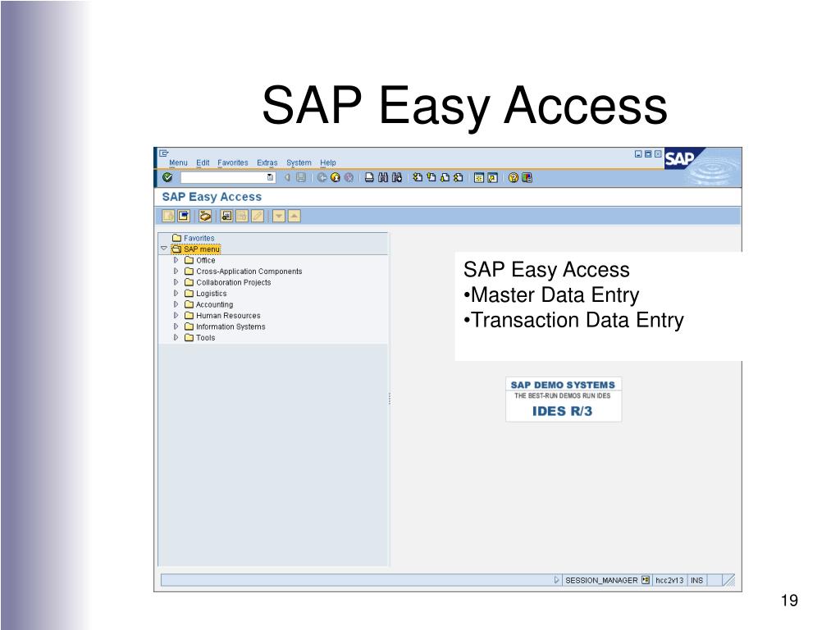The width and height of the screenshot is (840, 630).
Task: Click the Office tree label
Action: click(206, 260)
